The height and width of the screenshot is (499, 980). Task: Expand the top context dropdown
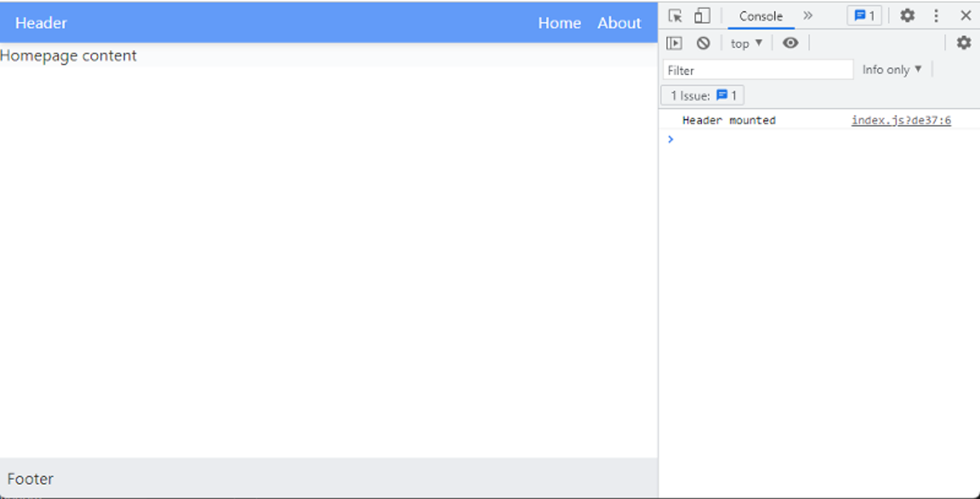tap(746, 43)
